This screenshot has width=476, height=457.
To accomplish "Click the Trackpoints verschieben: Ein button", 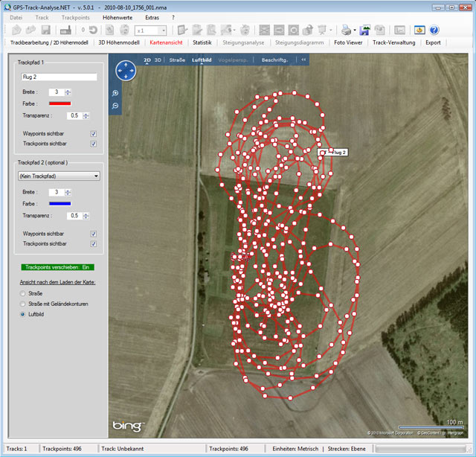I will [58, 267].
